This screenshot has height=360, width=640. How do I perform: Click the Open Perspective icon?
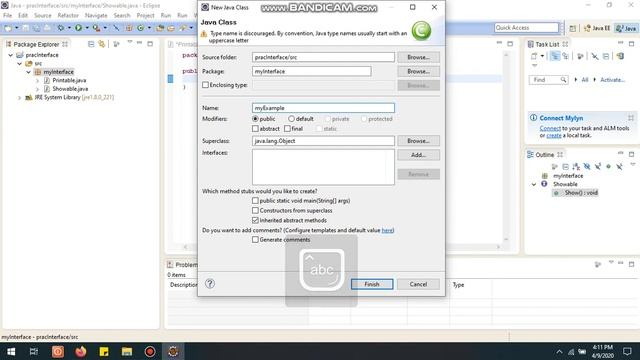click(x=573, y=28)
